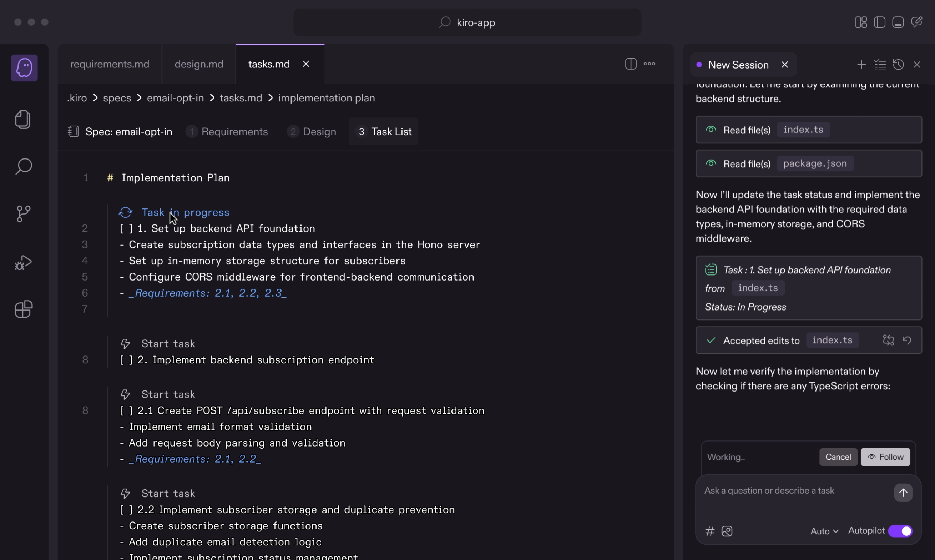Toggle the Autopilot switch
Image resolution: width=935 pixels, height=560 pixels.
tap(900, 531)
